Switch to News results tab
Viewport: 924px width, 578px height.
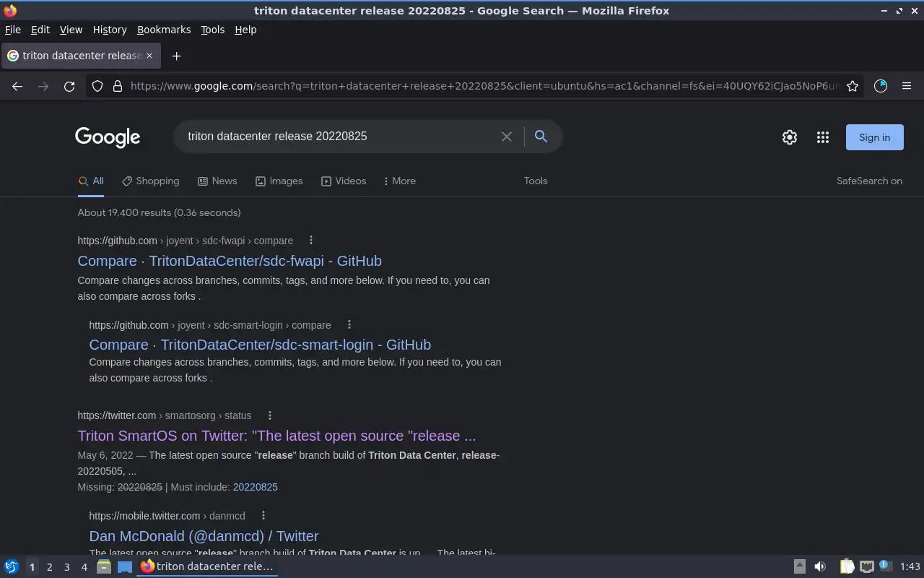217,181
